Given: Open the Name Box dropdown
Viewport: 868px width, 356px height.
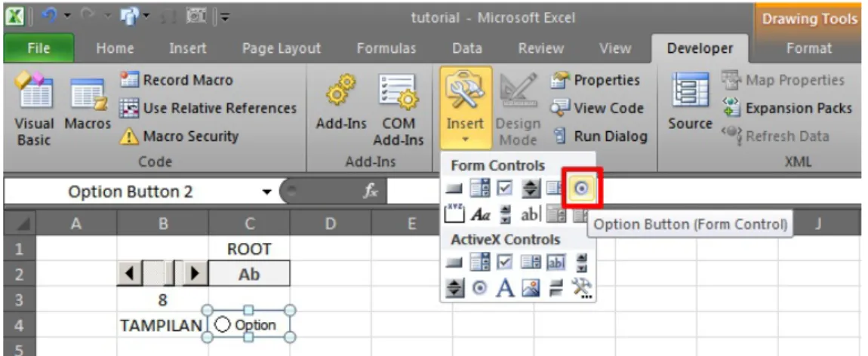Looking at the screenshot, I should point(267,192).
